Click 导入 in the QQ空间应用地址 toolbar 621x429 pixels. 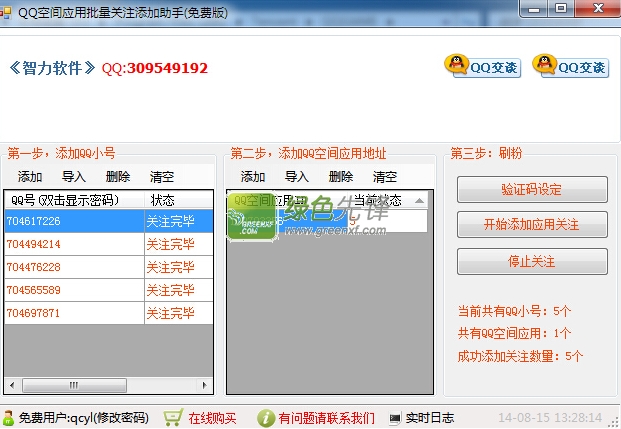297,176
